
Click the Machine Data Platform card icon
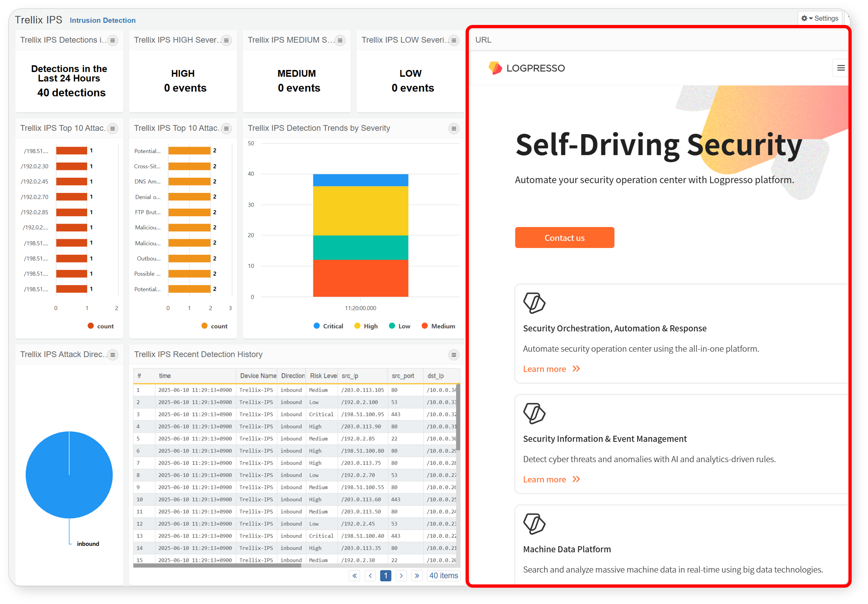[534, 524]
